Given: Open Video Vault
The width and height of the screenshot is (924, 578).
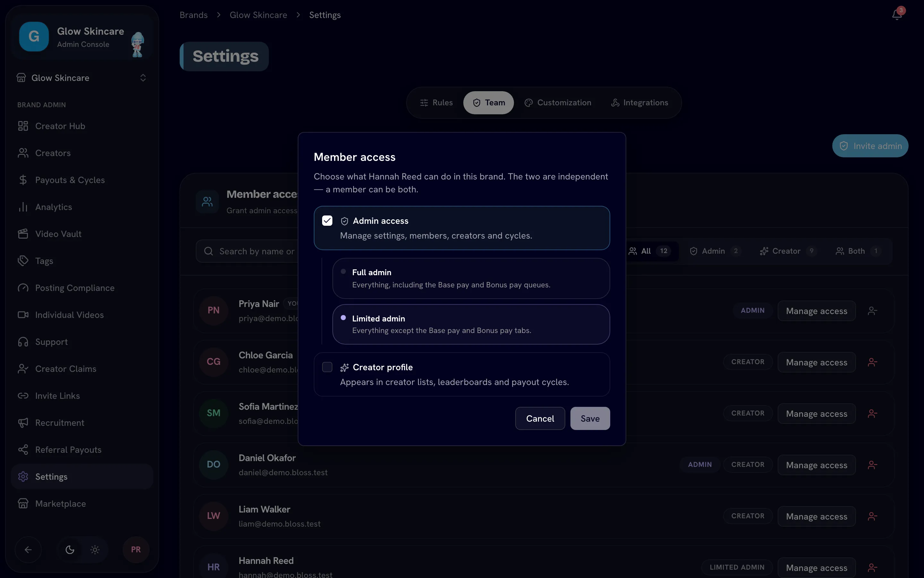Looking at the screenshot, I should click(82, 234).
